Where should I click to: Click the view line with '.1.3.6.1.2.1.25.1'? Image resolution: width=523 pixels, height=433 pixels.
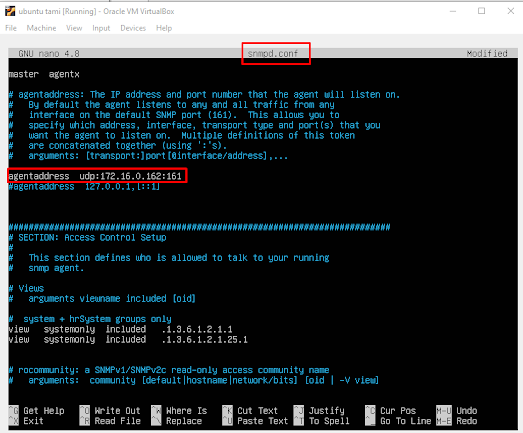click(128, 339)
